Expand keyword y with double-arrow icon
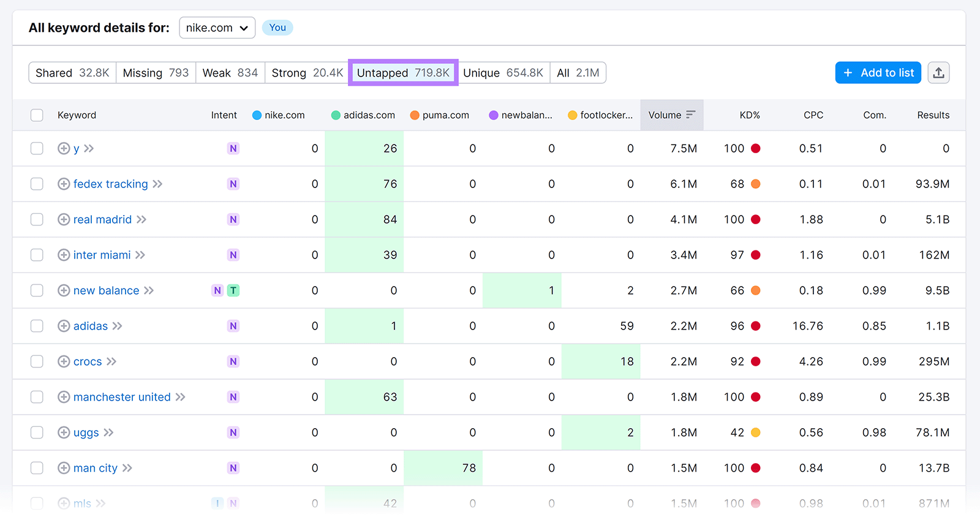The image size is (980, 520). (x=89, y=148)
